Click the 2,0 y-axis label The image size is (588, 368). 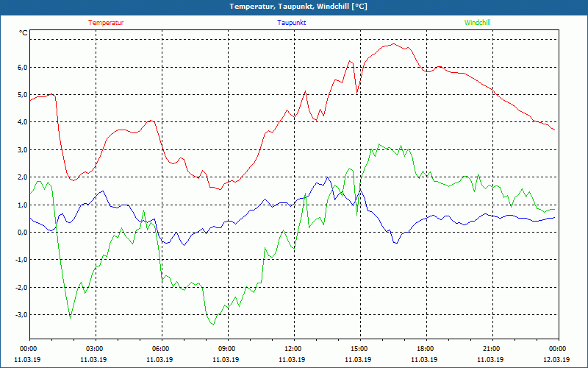[22, 177]
